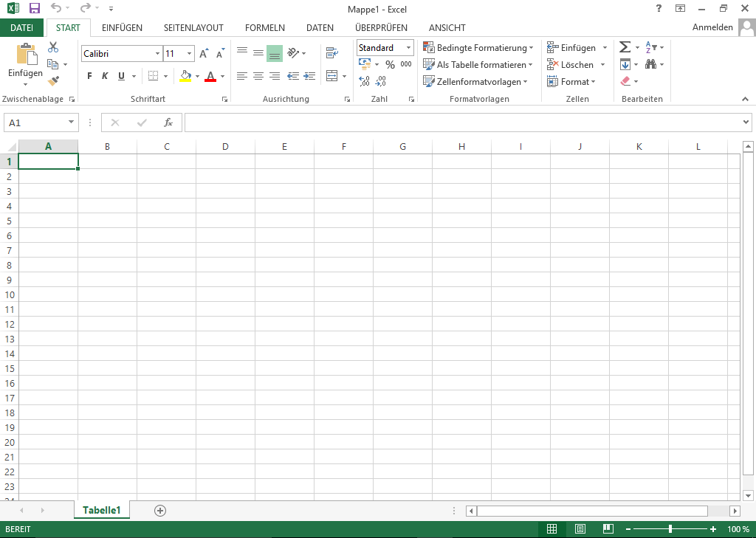Click the Anmelden sign-in link

[x=712, y=27]
